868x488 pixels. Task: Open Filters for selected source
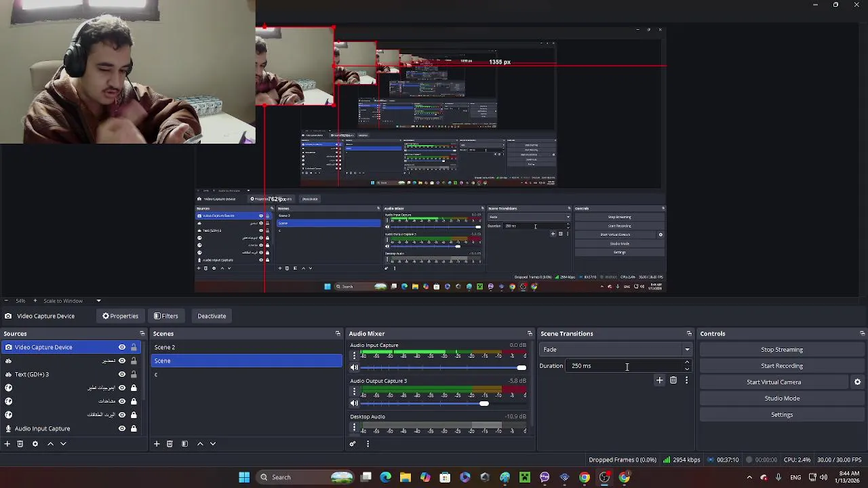click(x=165, y=316)
